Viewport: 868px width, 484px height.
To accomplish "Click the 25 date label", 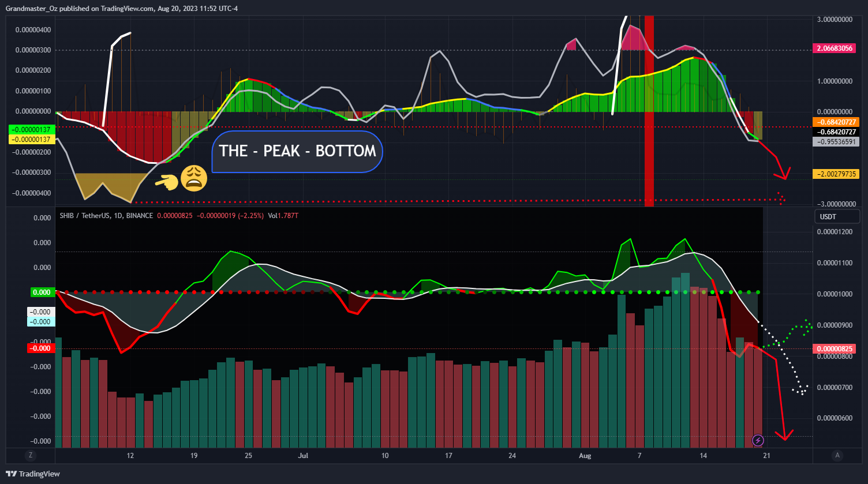I will pyautogui.click(x=249, y=455).
